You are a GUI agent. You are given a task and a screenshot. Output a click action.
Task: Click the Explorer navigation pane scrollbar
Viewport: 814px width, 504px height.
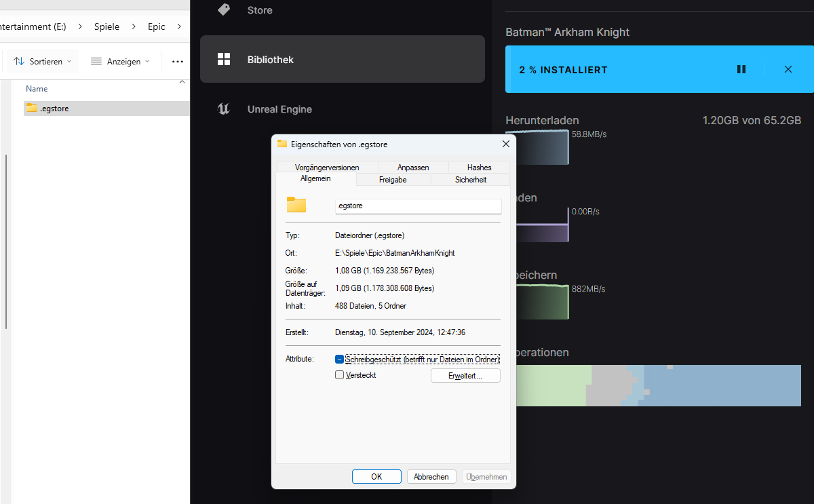(6, 241)
